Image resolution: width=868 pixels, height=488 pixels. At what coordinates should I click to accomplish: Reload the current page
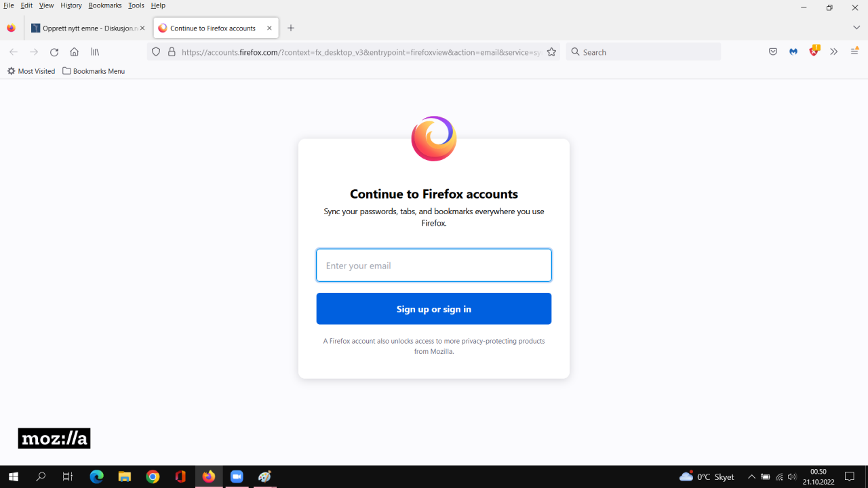[x=54, y=52]
